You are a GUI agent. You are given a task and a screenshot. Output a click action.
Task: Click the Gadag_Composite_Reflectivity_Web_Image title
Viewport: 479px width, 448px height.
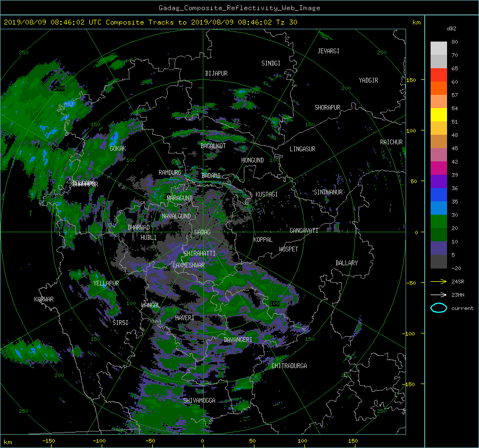(239, 8)
